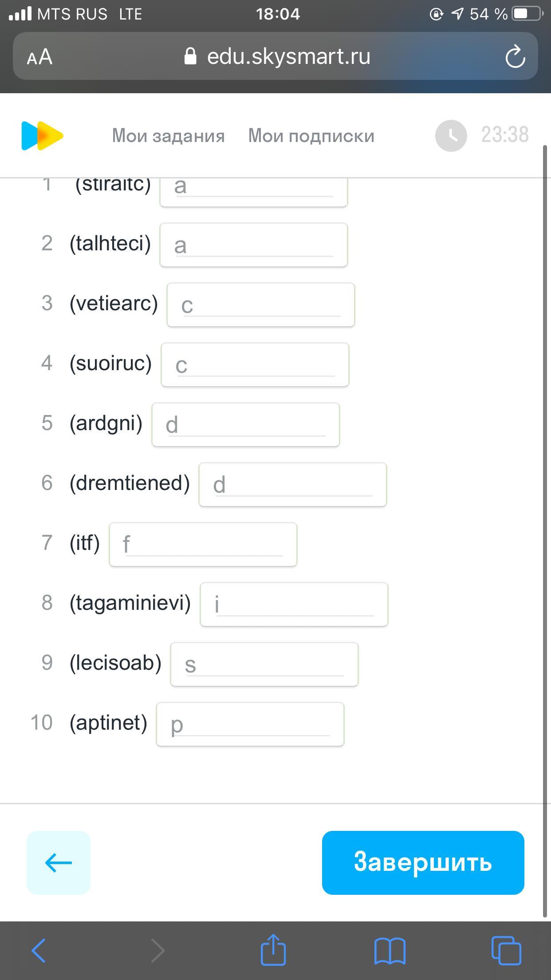Show open Safari tabs icon
Image resolution: width=551 pixels, height=980 pixels.
(x=506, y=950)
